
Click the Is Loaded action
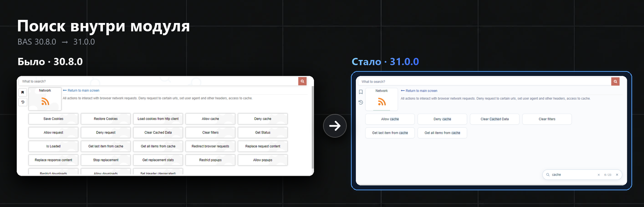pyautogui.click(x=53, y=146)
